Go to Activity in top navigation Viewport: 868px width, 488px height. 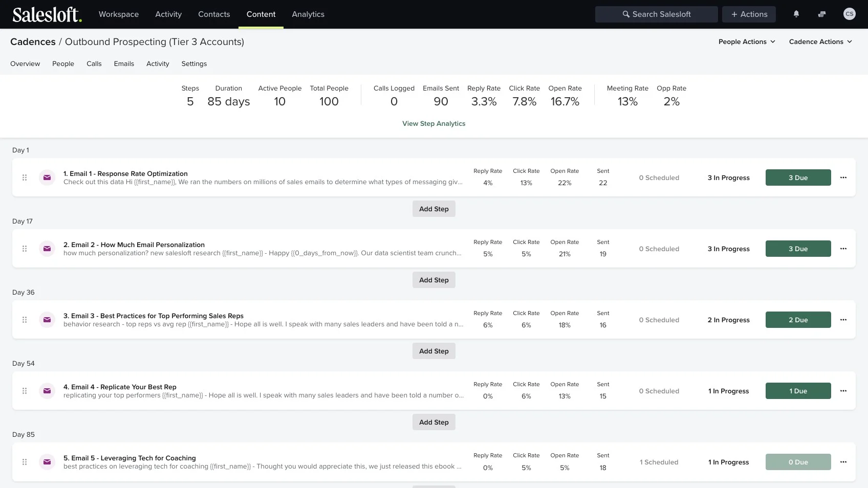point(168,14)
